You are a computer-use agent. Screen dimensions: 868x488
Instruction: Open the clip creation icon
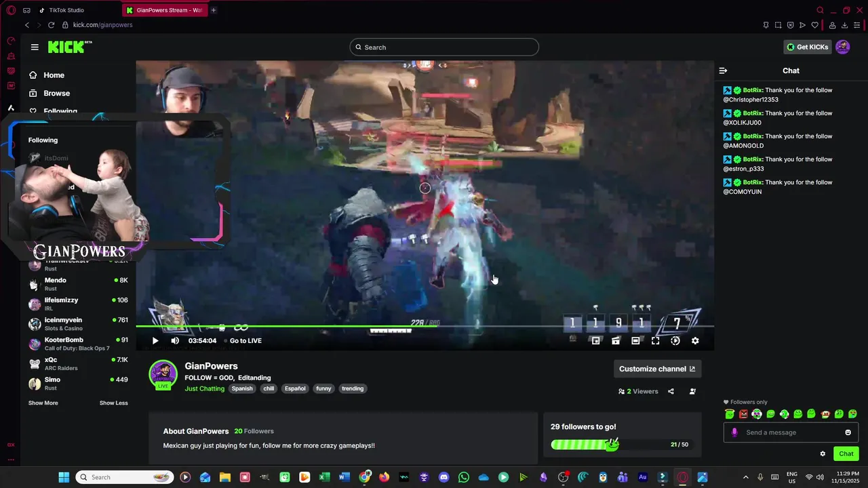point(616,341)
